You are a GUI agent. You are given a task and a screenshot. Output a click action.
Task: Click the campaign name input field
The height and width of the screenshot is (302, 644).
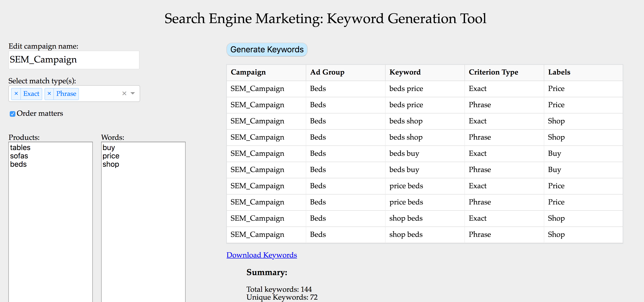pos(74,60)
